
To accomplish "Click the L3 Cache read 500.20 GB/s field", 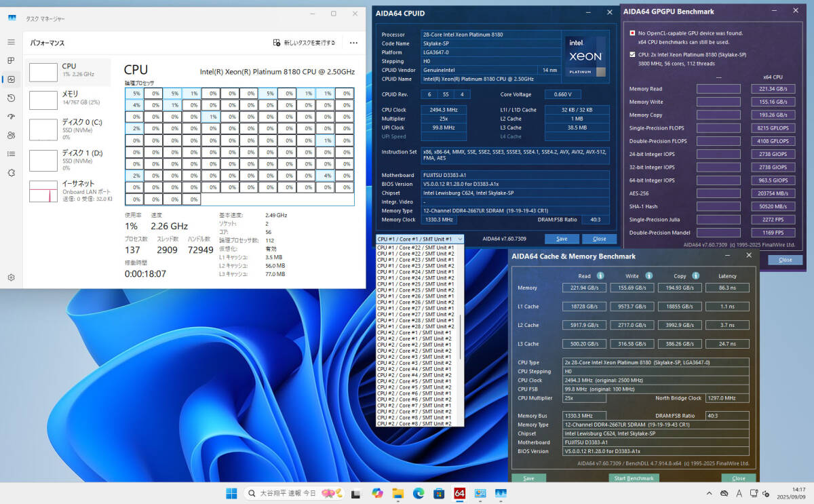I will pyautogui.click(x=585, y=344).
